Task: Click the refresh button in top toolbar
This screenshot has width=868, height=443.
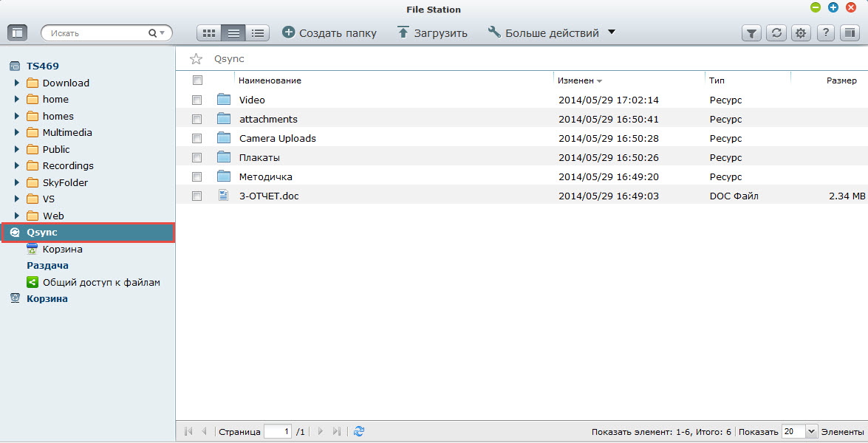Action: pyautogui.click(x=776, y=33)
